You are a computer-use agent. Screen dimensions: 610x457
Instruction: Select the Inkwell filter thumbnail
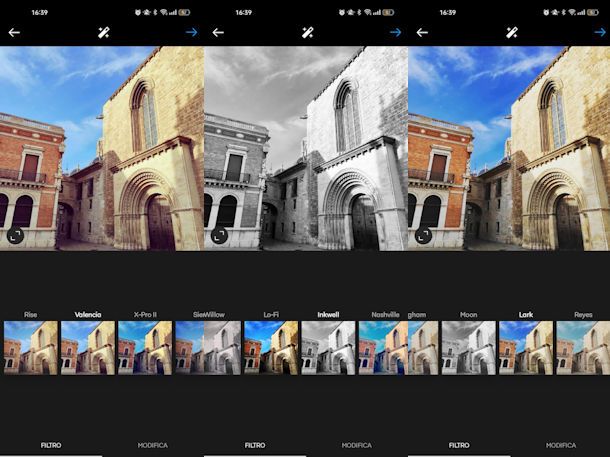[x=328, y=348]
